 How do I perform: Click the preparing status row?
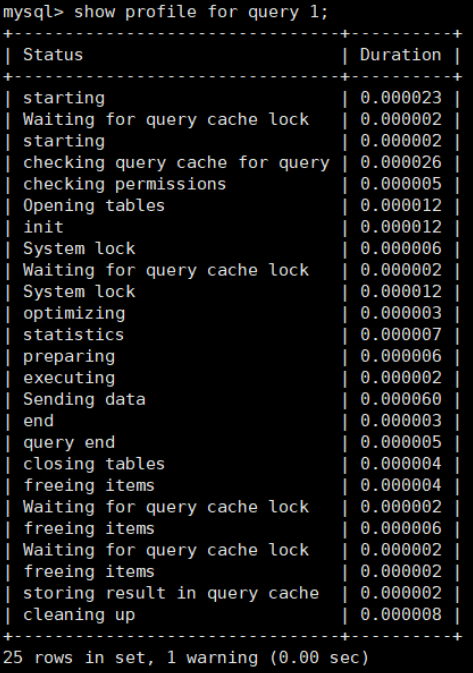coord(232,356)
